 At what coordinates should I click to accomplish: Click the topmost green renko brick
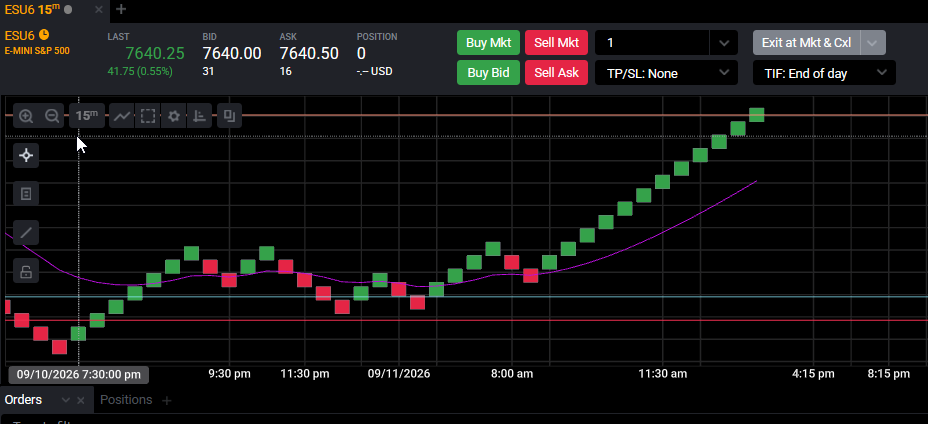coord(756,115)
